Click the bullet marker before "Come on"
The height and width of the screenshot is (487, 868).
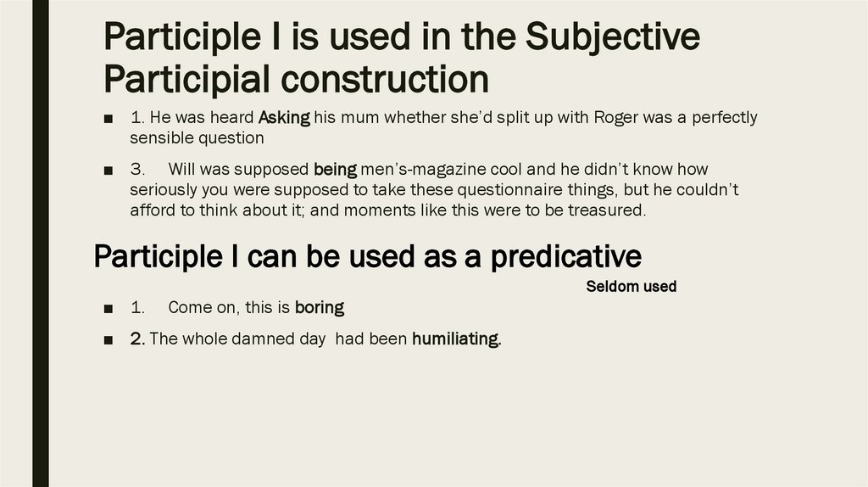[x=108, y=308]
